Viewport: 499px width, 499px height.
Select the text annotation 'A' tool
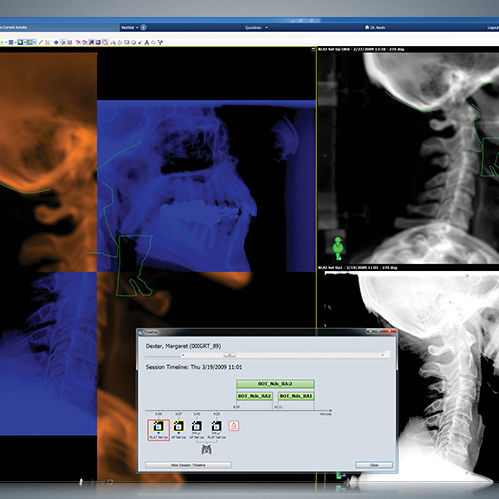coord(146,42)
